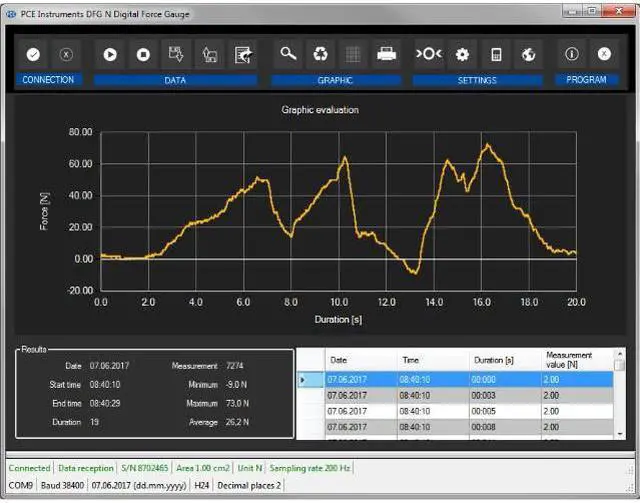Click the calculator icon in Settings
Viewport: 640px width, 503px height.
click(x=495, y=54)
